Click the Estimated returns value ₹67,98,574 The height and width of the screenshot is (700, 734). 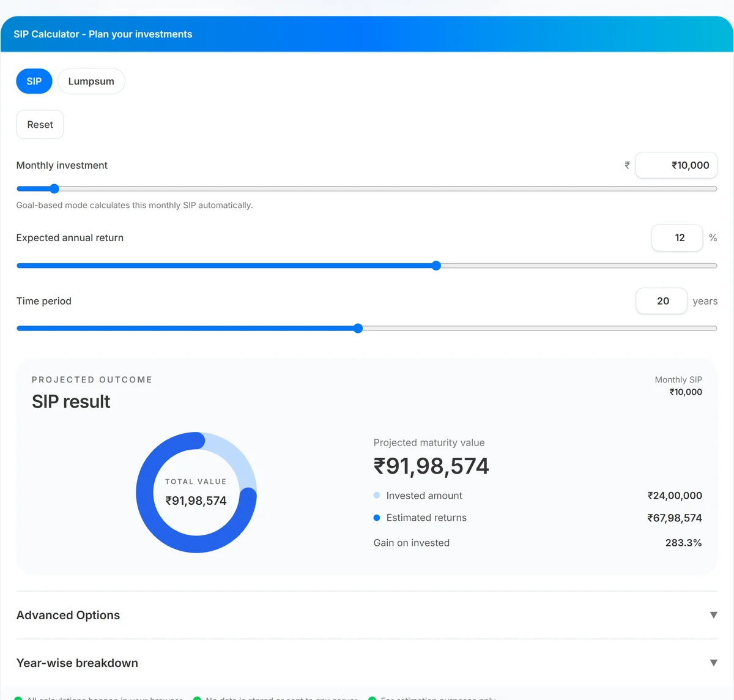(x=675, y=518)
